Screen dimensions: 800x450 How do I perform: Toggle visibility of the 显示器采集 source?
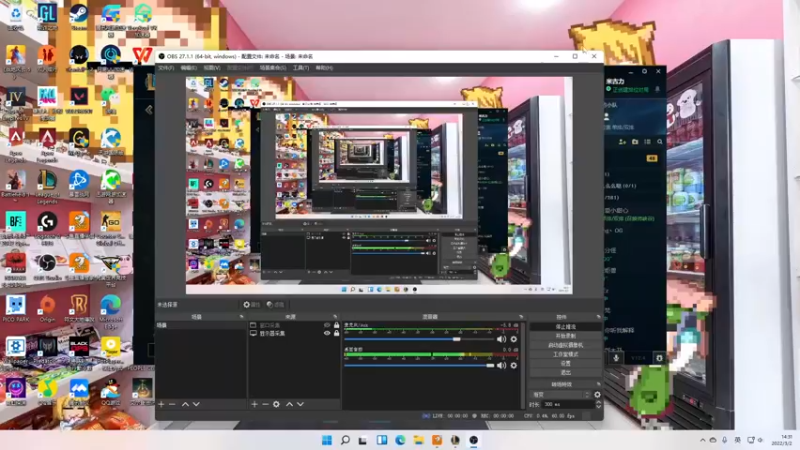tap(327, 333)
